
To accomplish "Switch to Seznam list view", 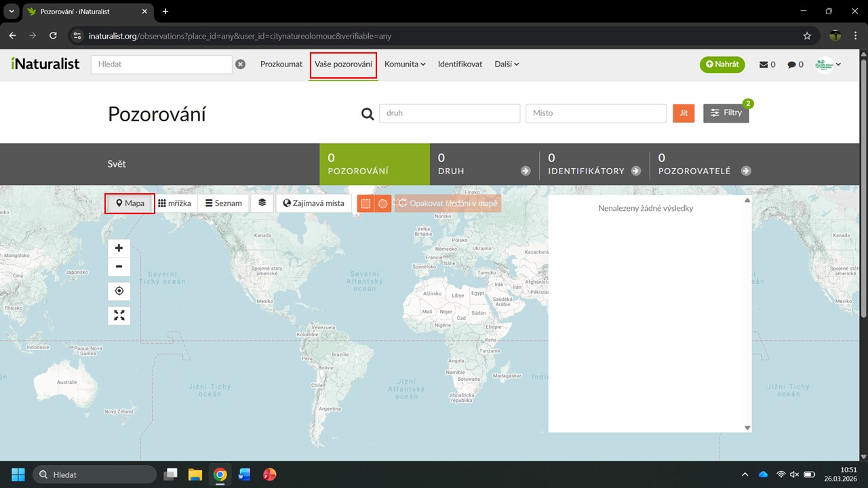I will [224, 203].
